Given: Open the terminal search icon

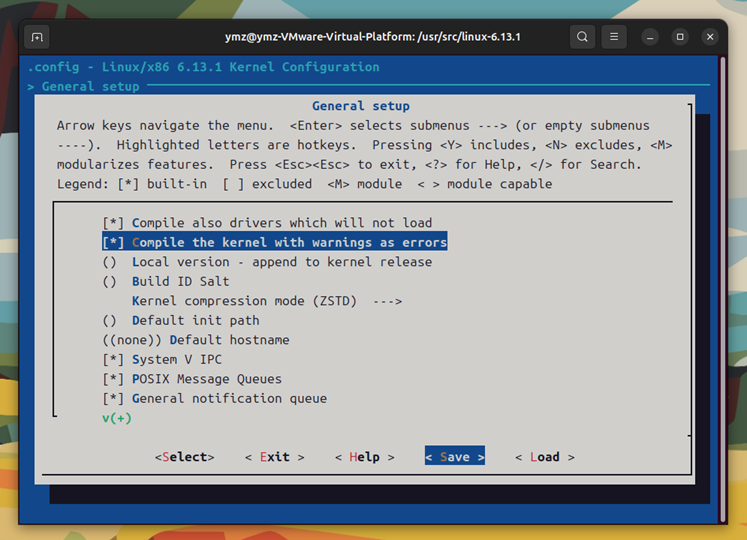Looking at the screenshot, I should click(x=582, y=37).
